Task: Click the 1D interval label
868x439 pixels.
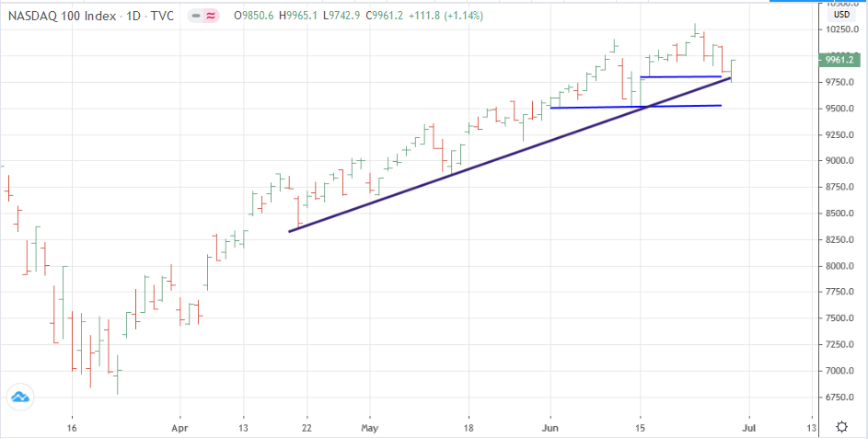Action: click(133, 16)
